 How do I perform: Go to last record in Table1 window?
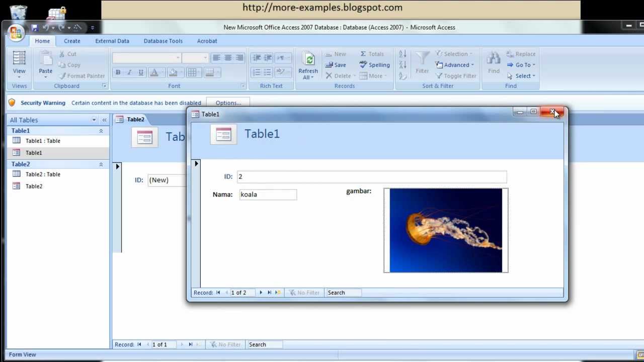click(269, 293)
